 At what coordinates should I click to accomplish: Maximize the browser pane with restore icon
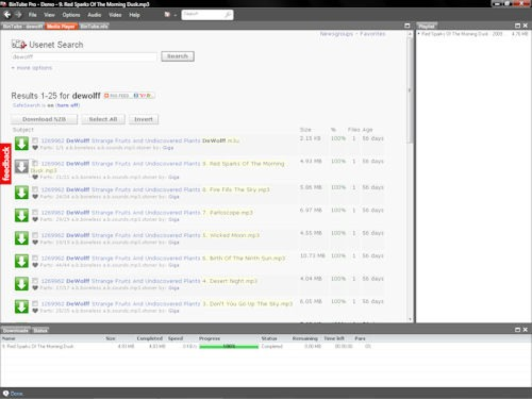pos(407,26)
